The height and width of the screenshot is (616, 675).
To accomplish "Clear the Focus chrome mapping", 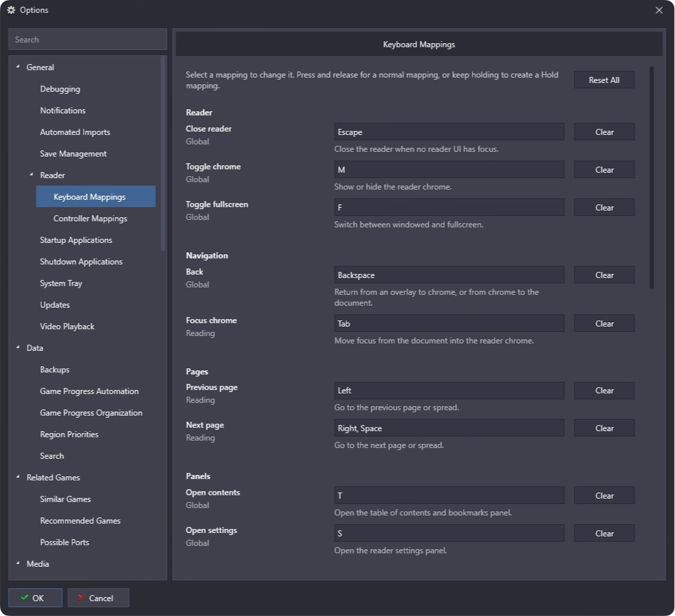I will click(x=604, y=323).
